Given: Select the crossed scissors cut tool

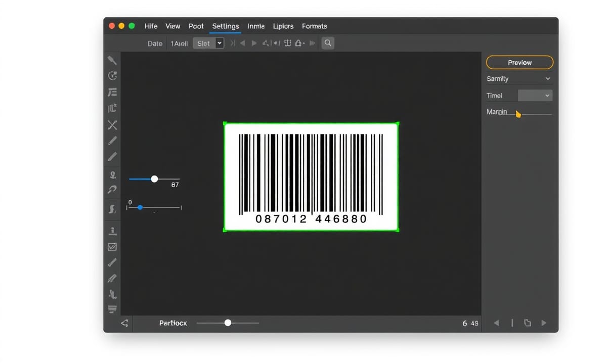Looking at the screenshot, I should [x=112, y=125].
